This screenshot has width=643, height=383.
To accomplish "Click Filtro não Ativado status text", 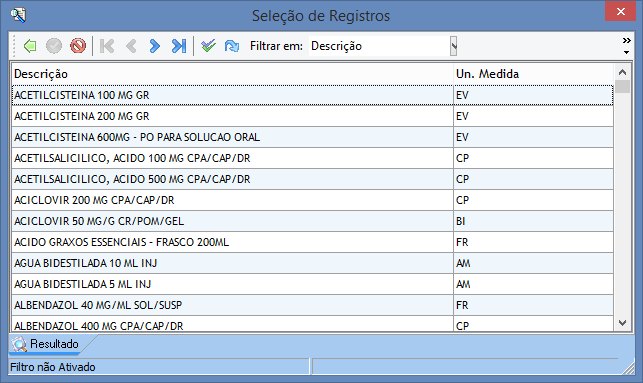I will coord(52,367).
